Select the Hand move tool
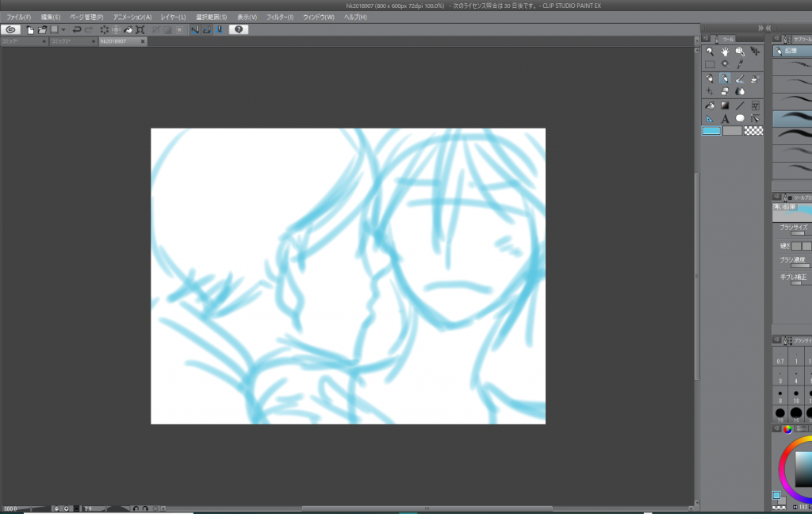 (725, 52)
